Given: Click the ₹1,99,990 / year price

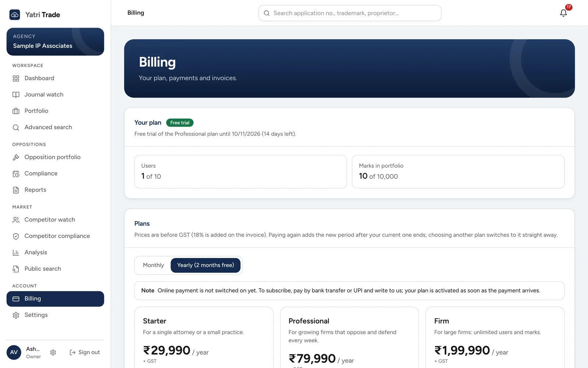Looking at the screenshot, I should pyautogui.click(x=471, y=351).
